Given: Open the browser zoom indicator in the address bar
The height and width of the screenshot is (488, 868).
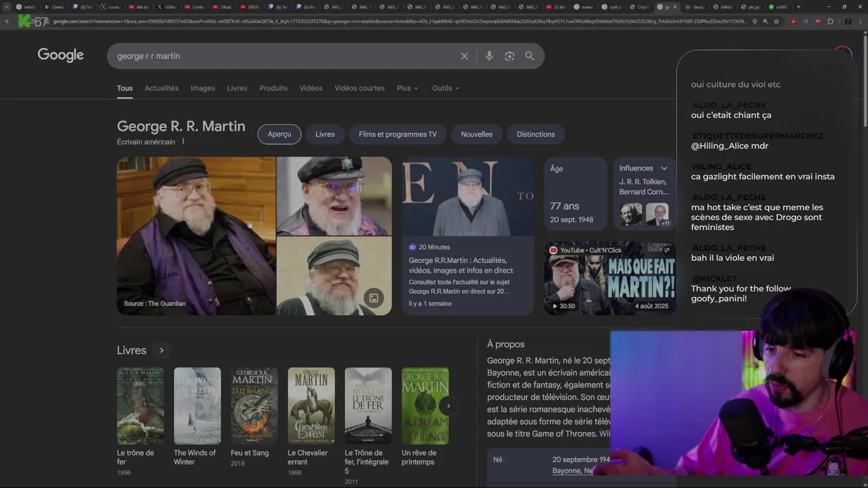Looking at the screenshot, I should point(766,21).
